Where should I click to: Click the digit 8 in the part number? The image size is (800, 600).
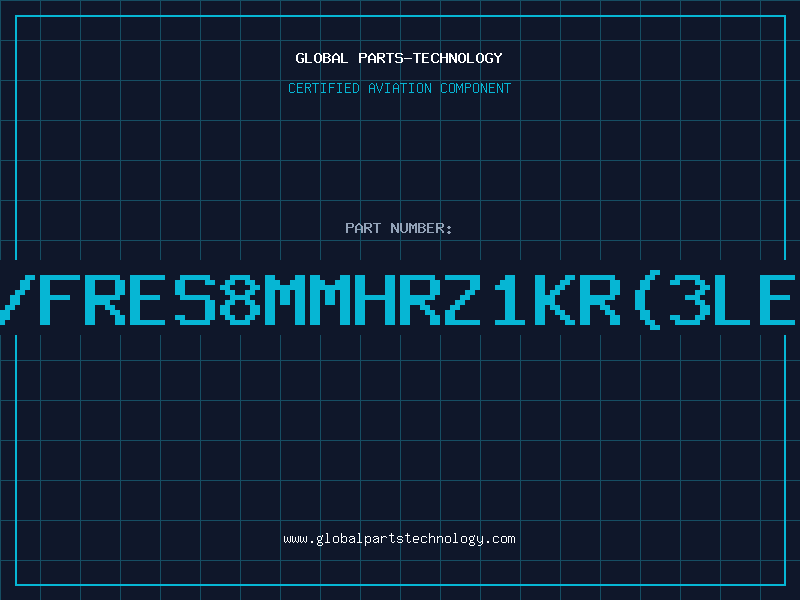click(241, 300)
